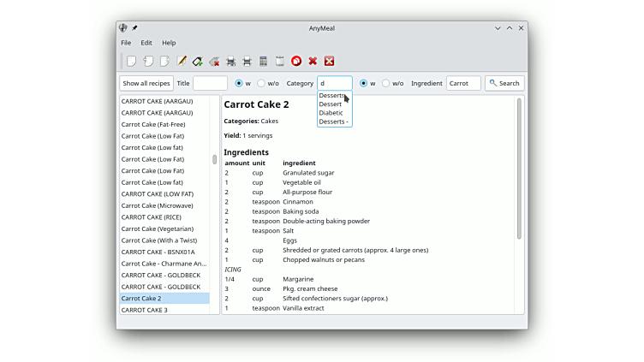Image resolution: width=644 pixels, height=362 pixels.
Task: Click the first blank page toolbar icon
Action: pos(131,61)
